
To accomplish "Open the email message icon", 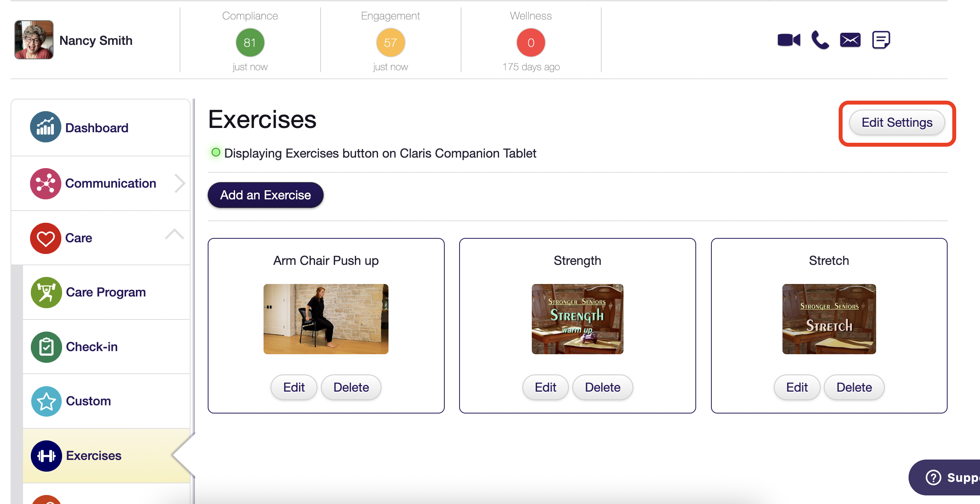I will click(x=850, y=39).
